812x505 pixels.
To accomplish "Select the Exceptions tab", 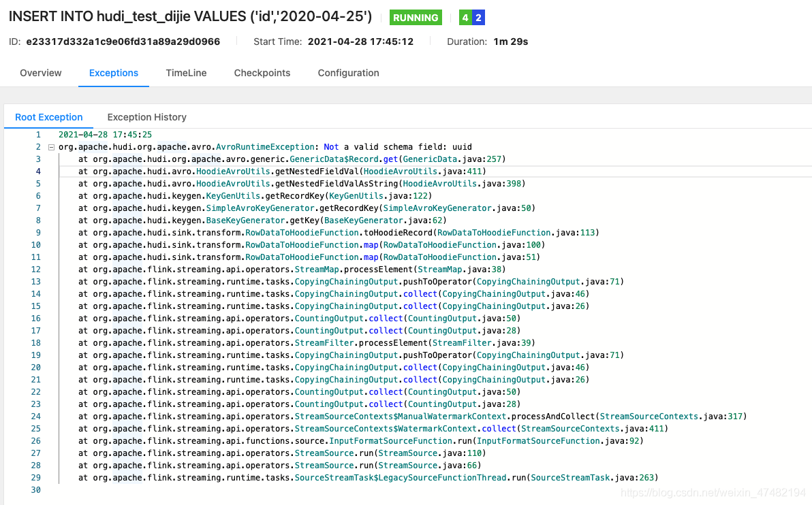I will pos(113,73).
